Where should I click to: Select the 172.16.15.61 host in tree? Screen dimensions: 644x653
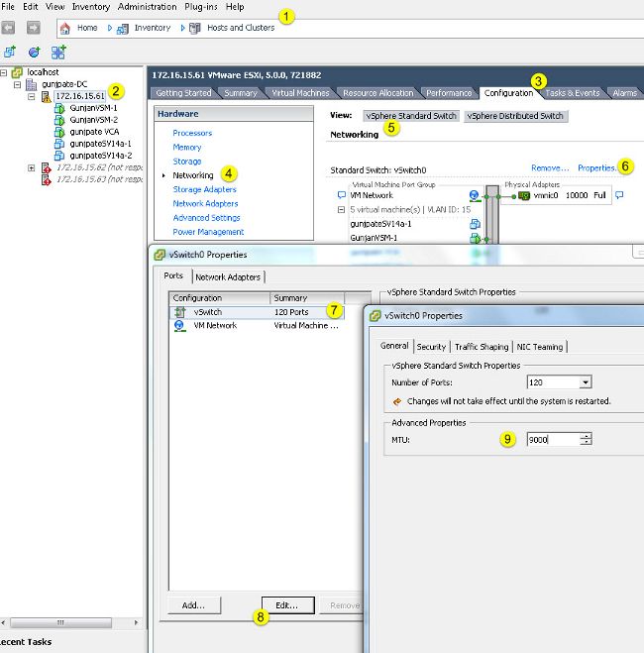(x=80, y=96)
